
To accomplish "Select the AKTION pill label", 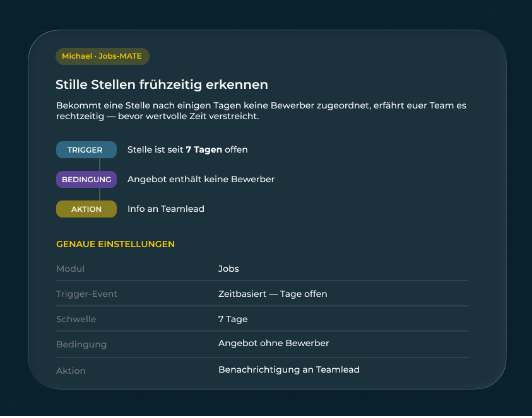I will point(86,209).
